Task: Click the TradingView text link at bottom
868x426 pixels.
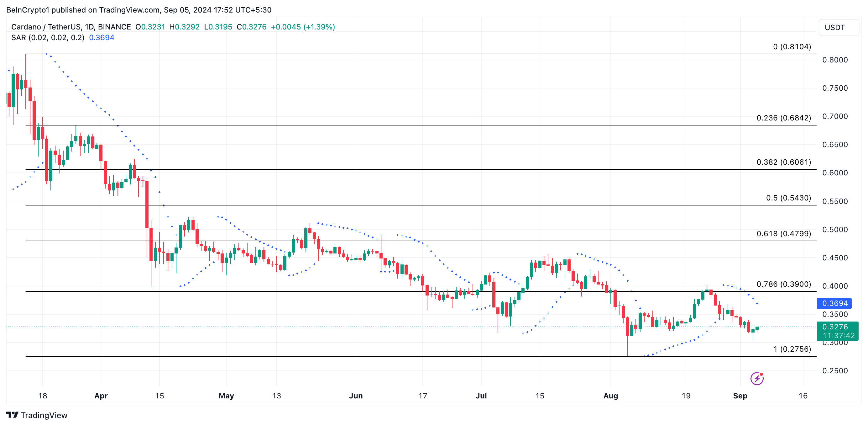Action: tap(44, 415)
